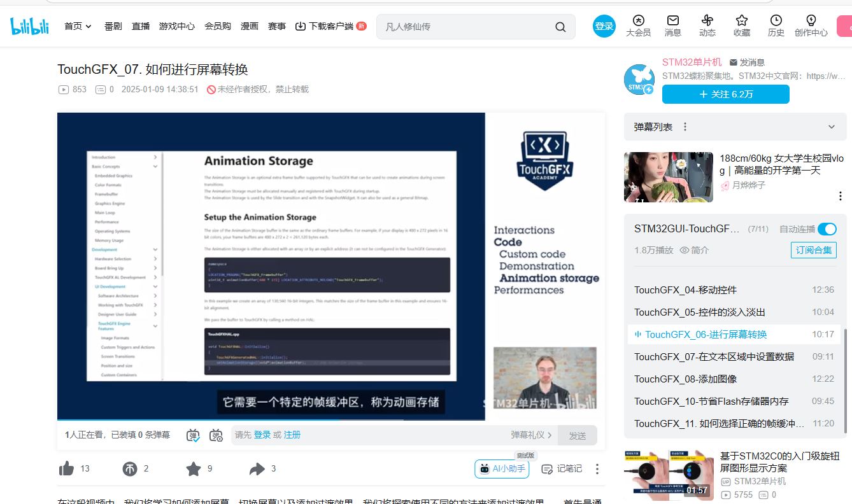The width and height of the screenshot is (852, 504).
Task: Click the share arrow icon
Action: [257, 469]
